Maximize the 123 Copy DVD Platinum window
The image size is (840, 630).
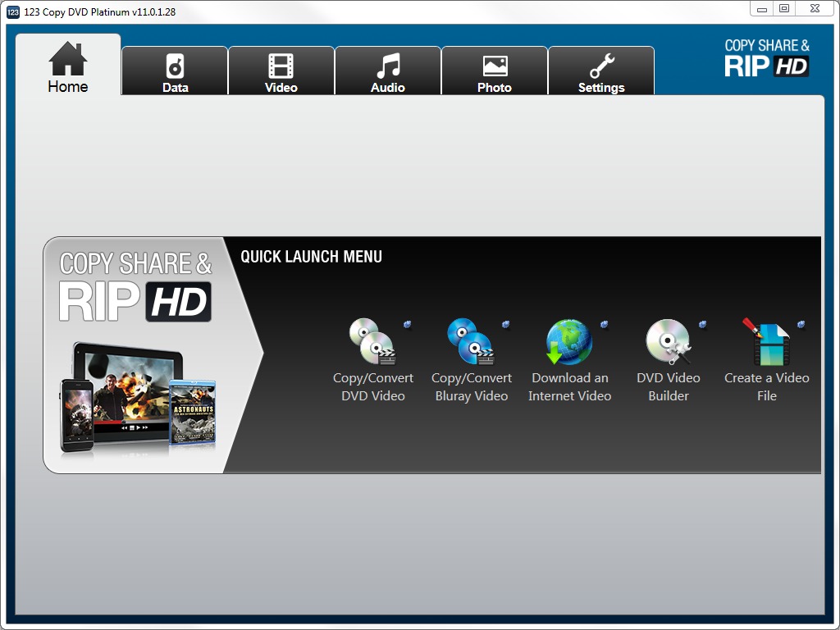tap(784, 8)
